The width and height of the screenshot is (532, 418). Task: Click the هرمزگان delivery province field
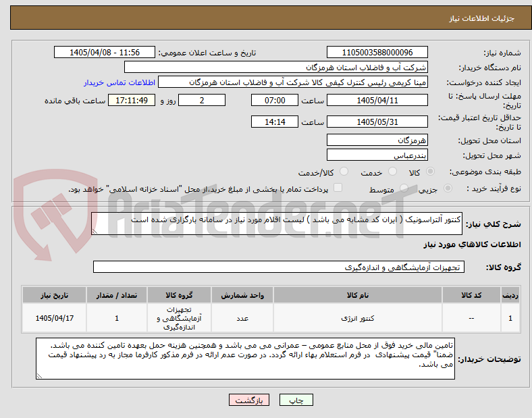[377, 140]
